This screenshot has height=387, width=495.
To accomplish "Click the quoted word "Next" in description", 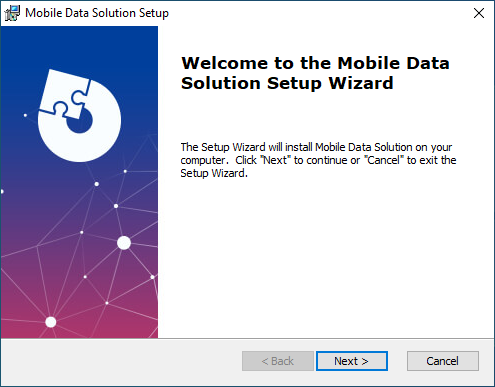I will tap(275, 160).
